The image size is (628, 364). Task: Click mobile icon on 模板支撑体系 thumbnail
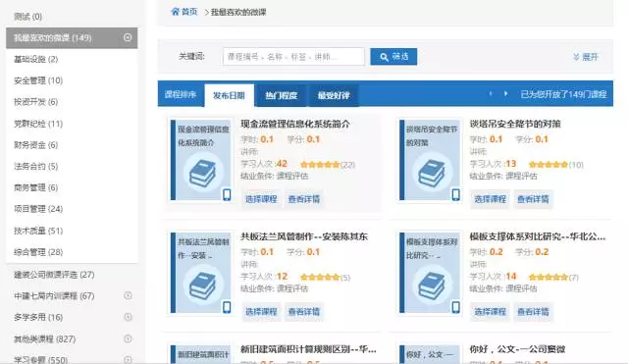pyautogui.click(x=455, y=307)
